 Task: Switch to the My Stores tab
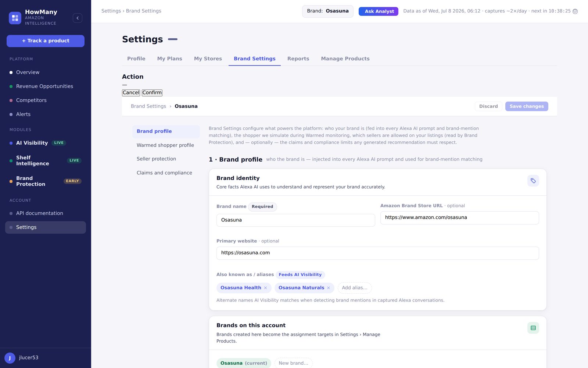[x=208, y=59]
